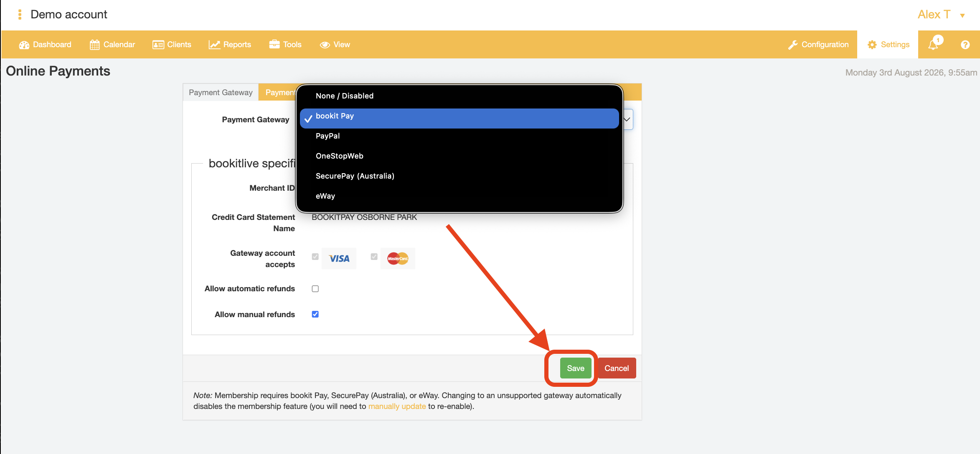Click the Allow manual refunds label
The image size is (980, 454).
point(255,315)
